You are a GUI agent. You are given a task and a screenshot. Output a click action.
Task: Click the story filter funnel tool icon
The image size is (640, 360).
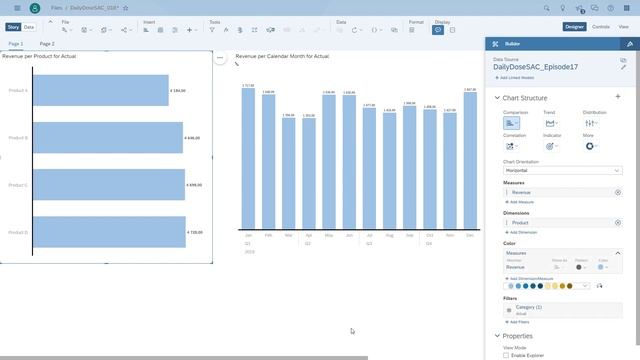pos(212,30)
